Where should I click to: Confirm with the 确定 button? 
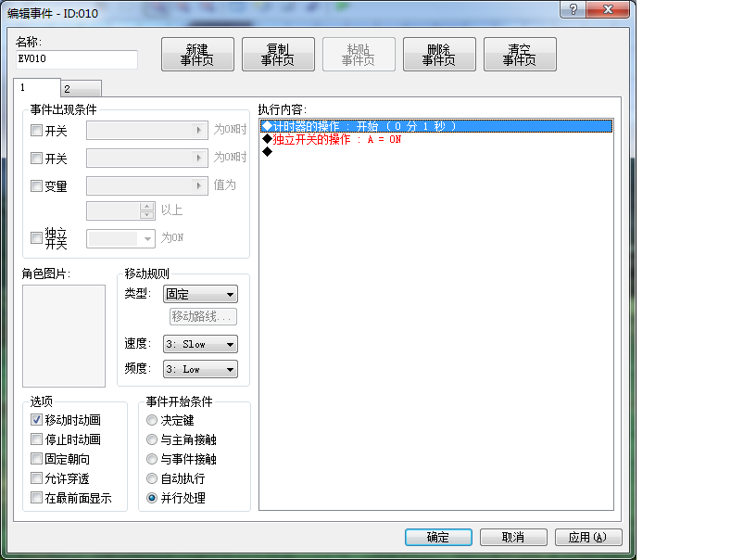438,537
